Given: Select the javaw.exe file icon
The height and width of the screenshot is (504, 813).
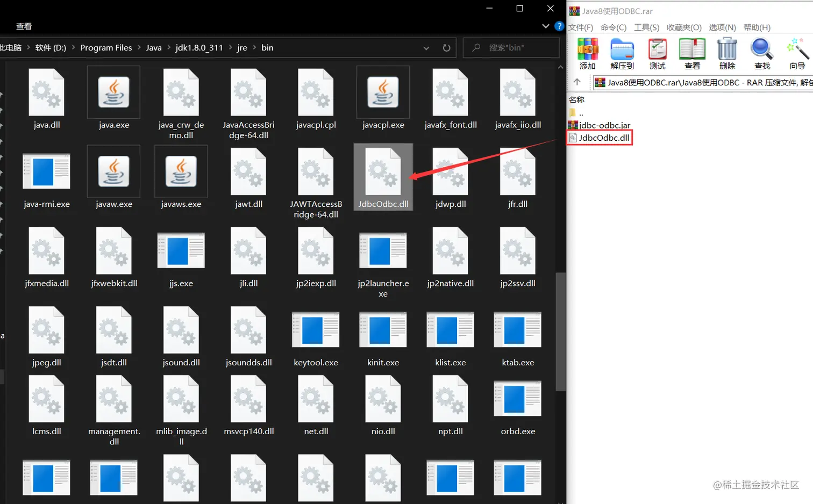Looking at the screenshot, I should coord(113,171).
